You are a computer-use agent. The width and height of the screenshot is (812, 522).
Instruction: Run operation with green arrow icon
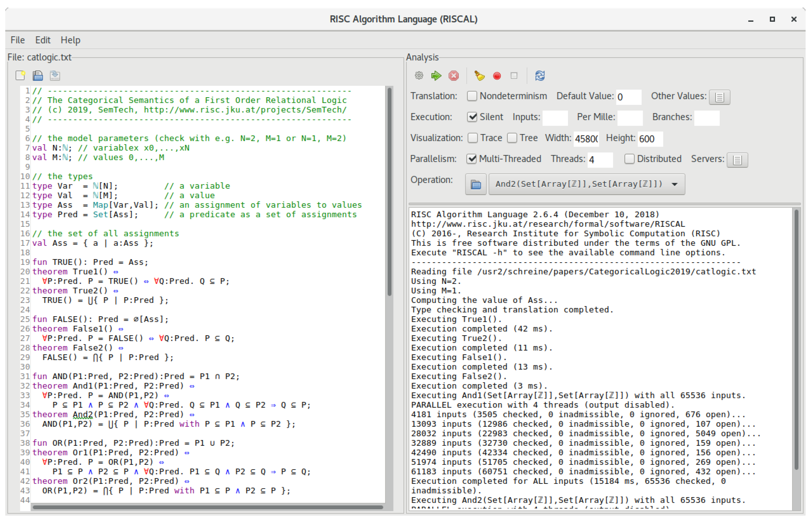click(x=436, y=76)
